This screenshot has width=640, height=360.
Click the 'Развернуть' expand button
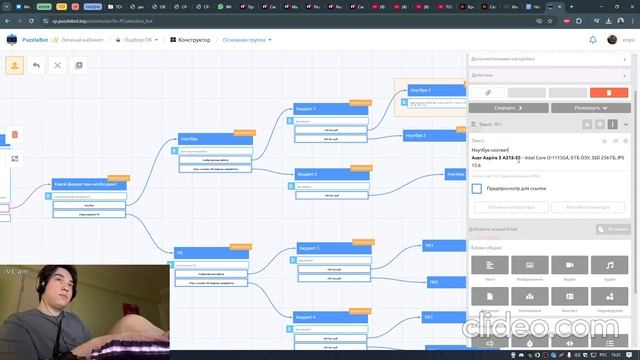[591, 108]
